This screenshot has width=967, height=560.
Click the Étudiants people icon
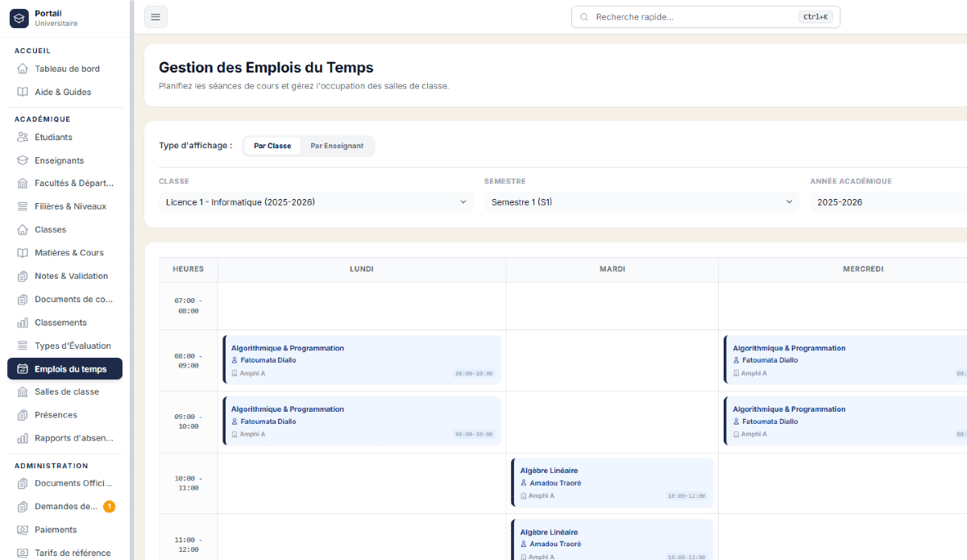coord(23,137)
